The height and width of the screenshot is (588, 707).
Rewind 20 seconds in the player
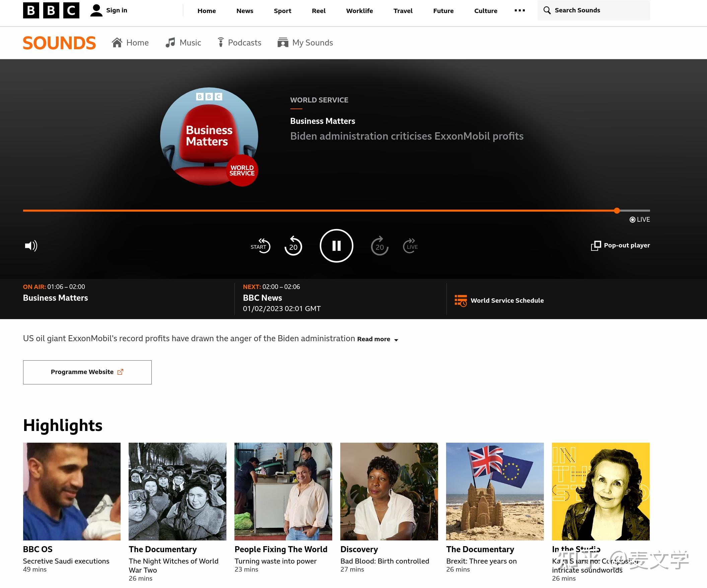click(293, 246)
